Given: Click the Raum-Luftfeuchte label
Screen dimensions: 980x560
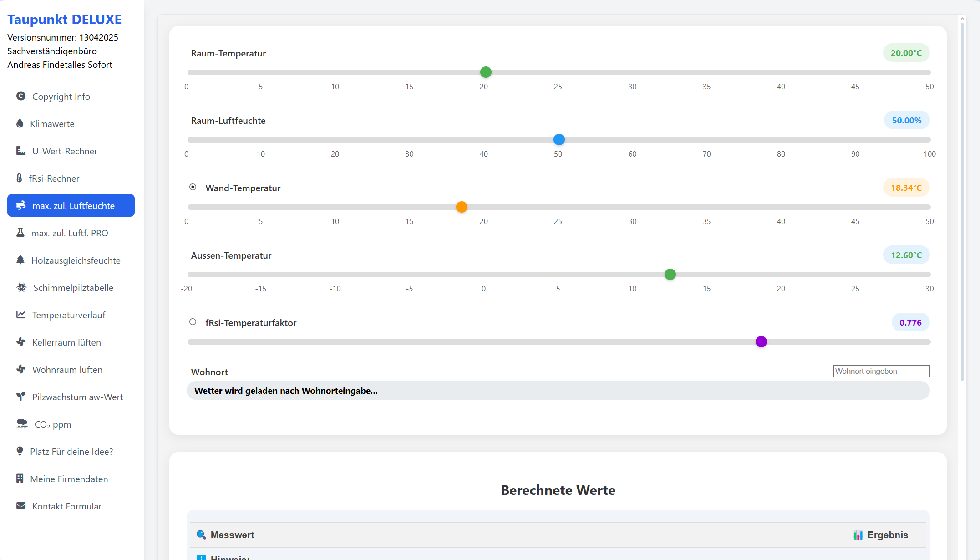Looking at the screenshot, I should [x=228, y=121].
